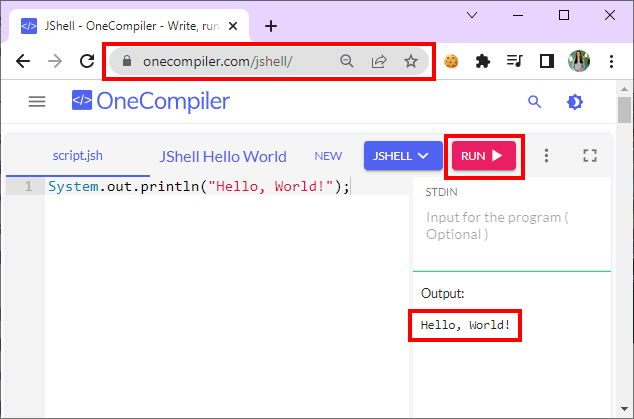Screen dimensions: 634x419
Task: Open the media control playlist icon
Action: 515,61
